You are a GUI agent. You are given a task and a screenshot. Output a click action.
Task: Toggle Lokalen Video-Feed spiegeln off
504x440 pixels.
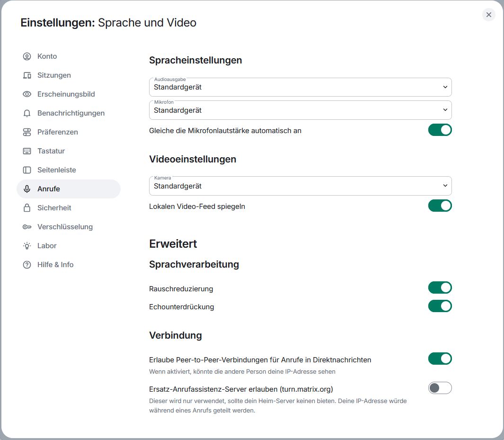(440, 206)
